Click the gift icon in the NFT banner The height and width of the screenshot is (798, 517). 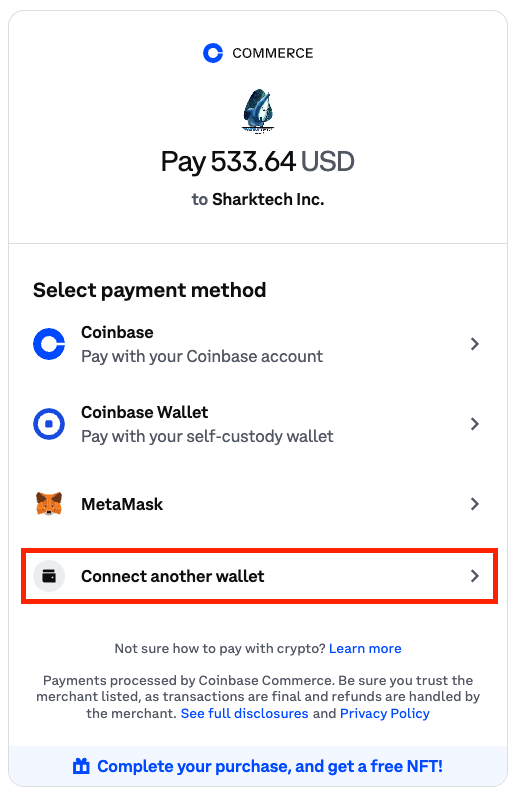pyautogui.click(x=81, y=766)
